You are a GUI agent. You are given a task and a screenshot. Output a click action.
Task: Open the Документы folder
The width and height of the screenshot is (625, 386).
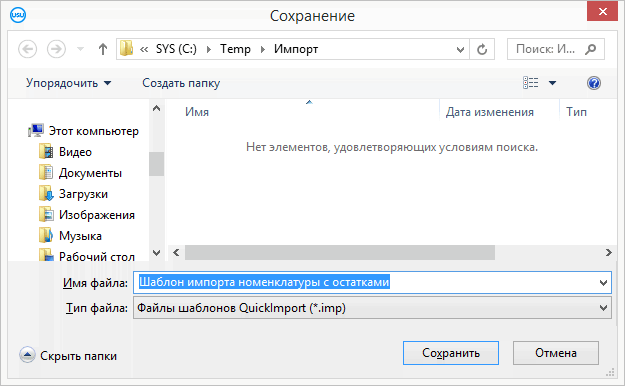(90, 173)
